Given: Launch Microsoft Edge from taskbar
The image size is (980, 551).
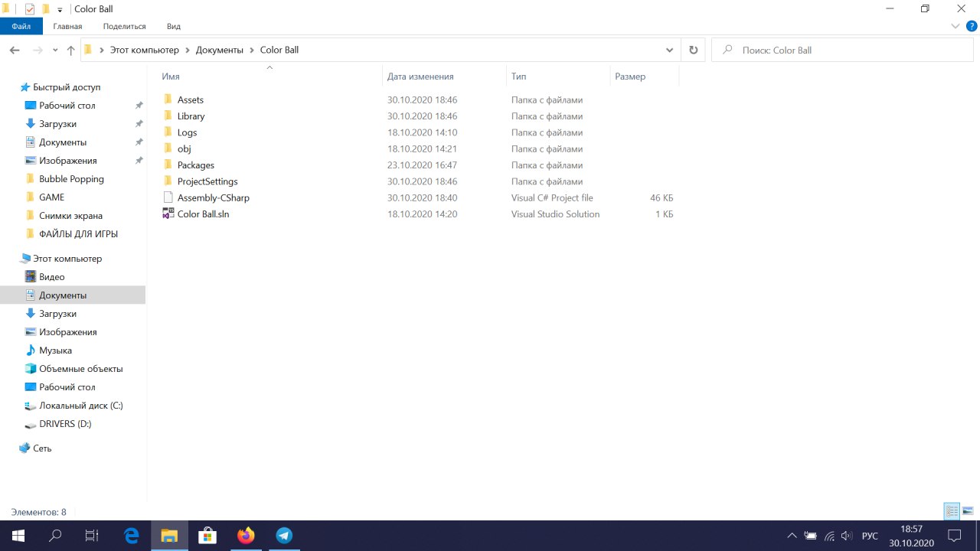Looking at the screenshot, I should tap(132, 536).
